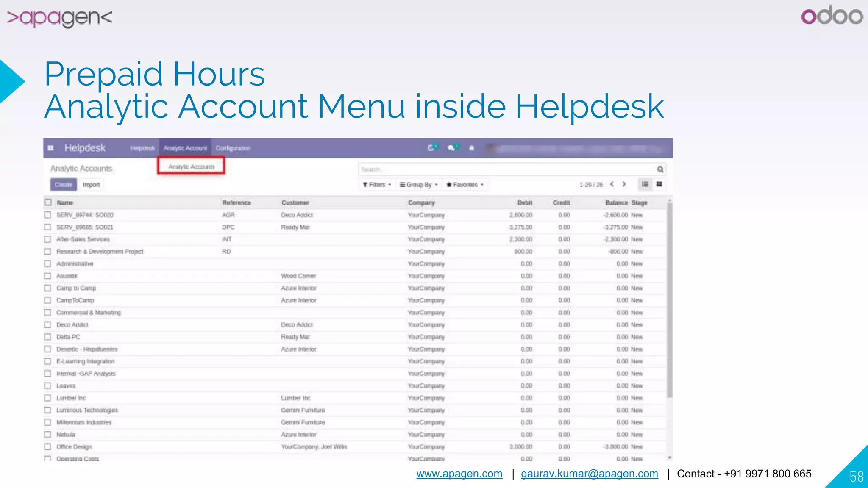The height and width of the screenshot is (488, 868).
Task: Click the 3,275.00 debit value
Action: pyautogui.click(x=520, y=227)
